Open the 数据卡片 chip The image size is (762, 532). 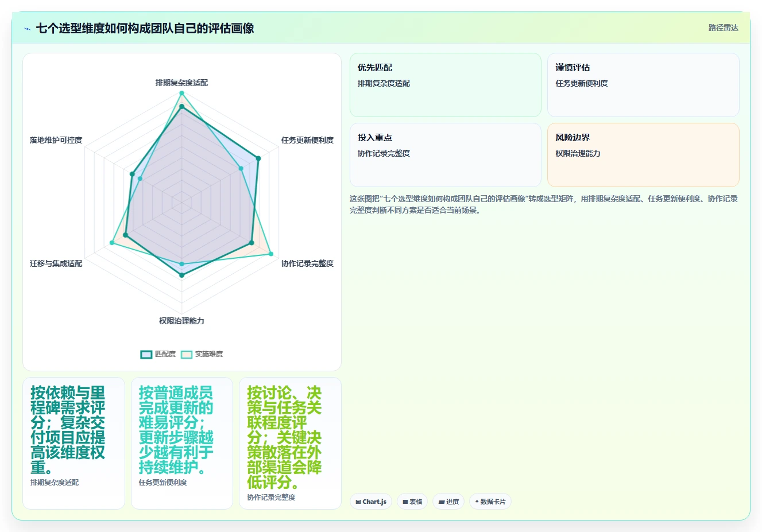(x=490, y=502)
